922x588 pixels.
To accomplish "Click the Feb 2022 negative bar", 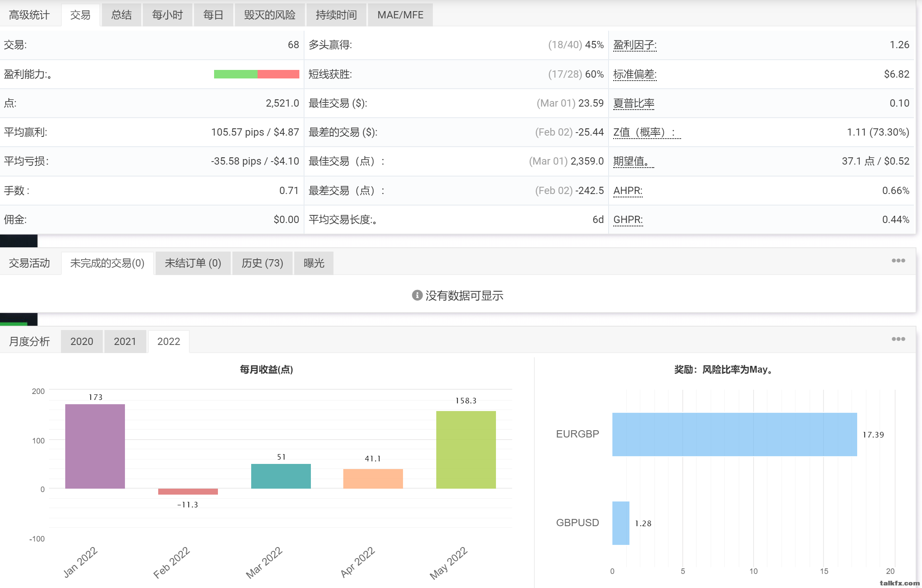I will (188, 492).
